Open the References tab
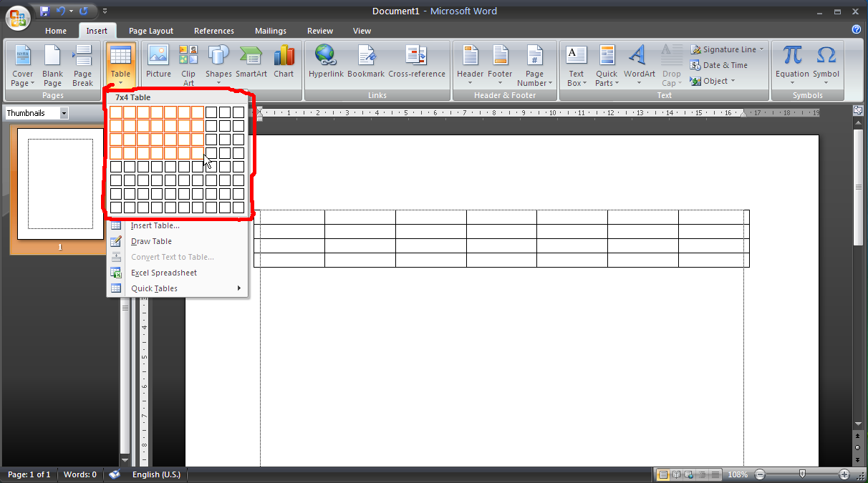This screenshot has width=868, height=483. [214, 31]
